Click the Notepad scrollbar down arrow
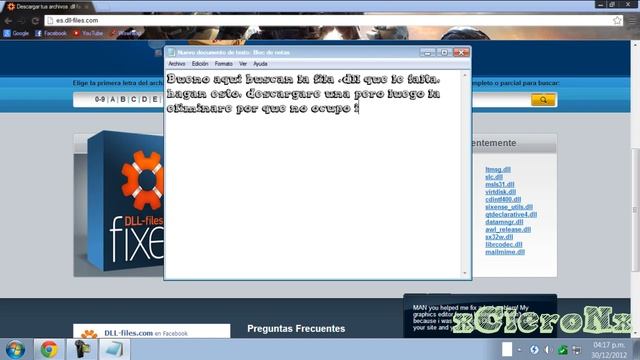This screenshot has height=360, width=640. (x=464, y=273)
